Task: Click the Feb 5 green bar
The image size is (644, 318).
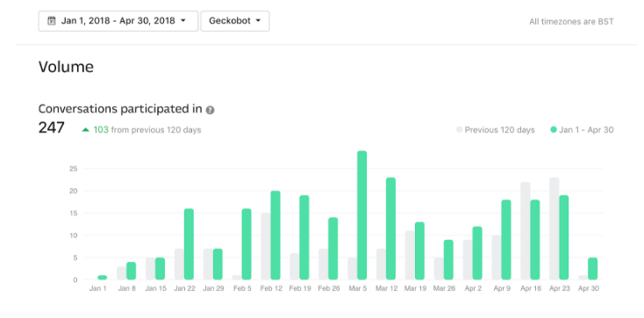Action: tap(247, 244)
